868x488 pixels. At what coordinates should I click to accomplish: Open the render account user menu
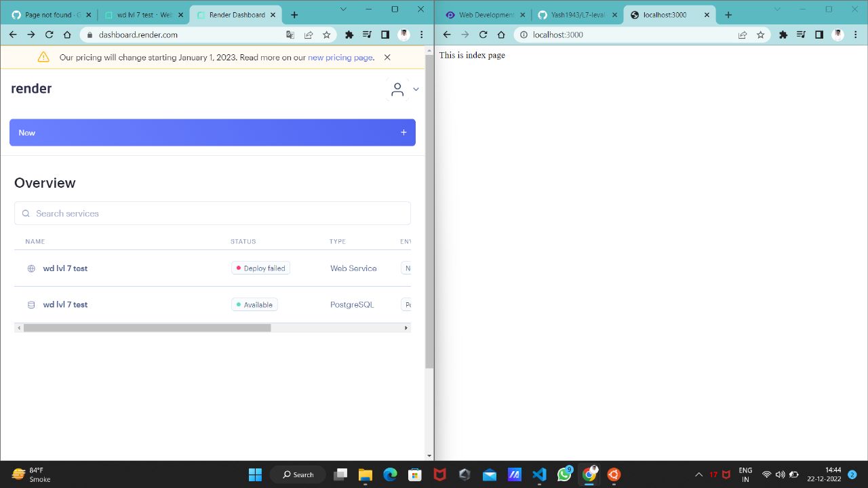coord(403,89)
